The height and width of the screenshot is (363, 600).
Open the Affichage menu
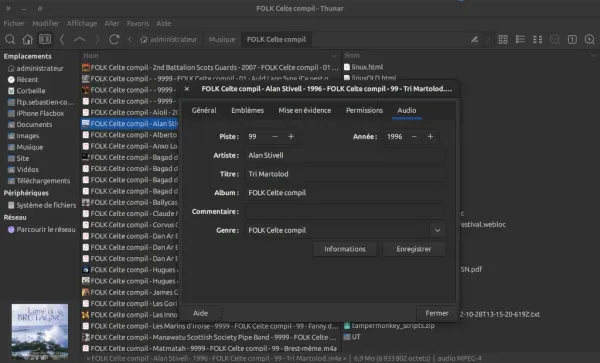point(82,23)
